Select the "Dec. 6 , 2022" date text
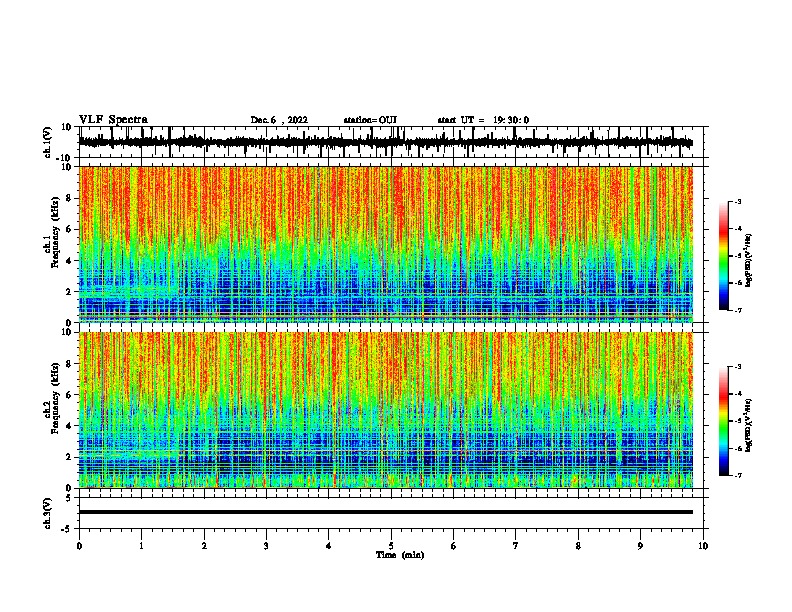Screen dimensions: 792x612 (279, 120)
